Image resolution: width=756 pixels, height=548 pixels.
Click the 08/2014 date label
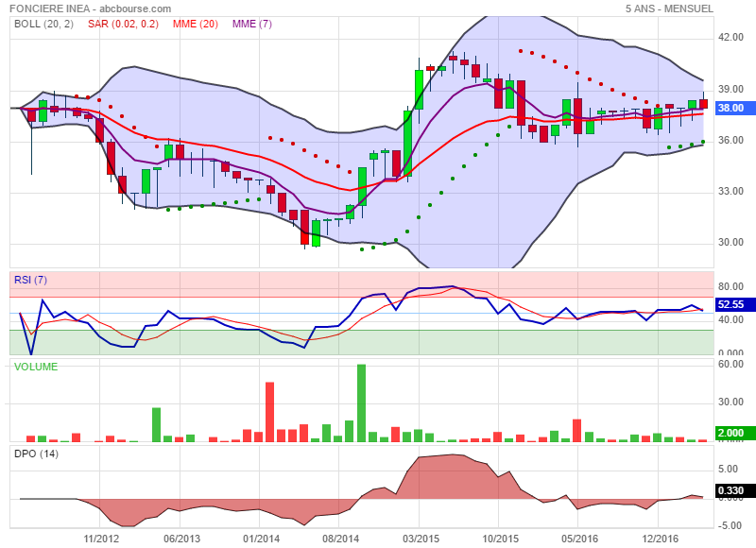click(340, 539)
